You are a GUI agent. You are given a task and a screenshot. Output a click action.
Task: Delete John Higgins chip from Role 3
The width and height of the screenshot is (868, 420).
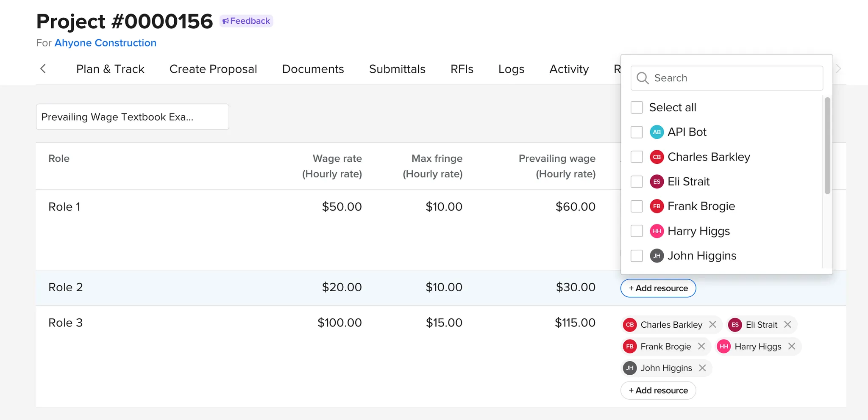(703, 368)
